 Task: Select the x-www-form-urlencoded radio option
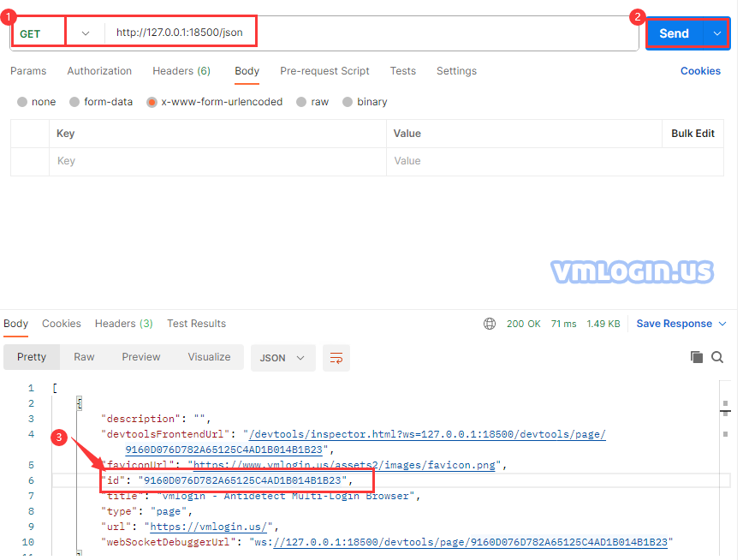pos(152,102)
